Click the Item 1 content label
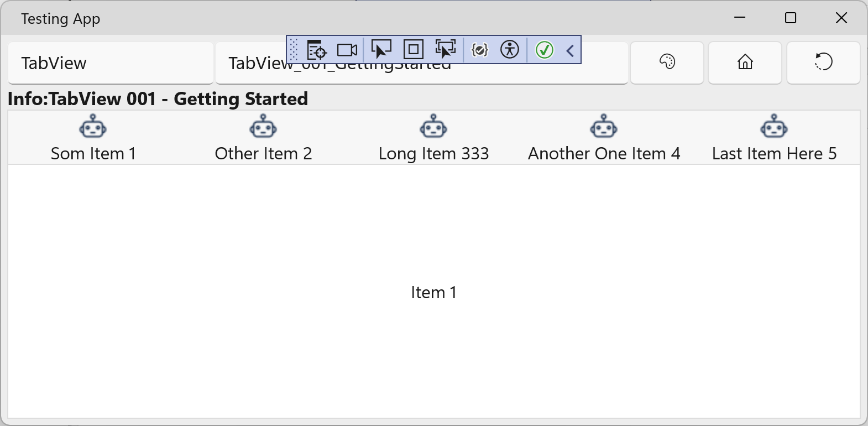Screen dimensions: 868x426 [433, 293]
